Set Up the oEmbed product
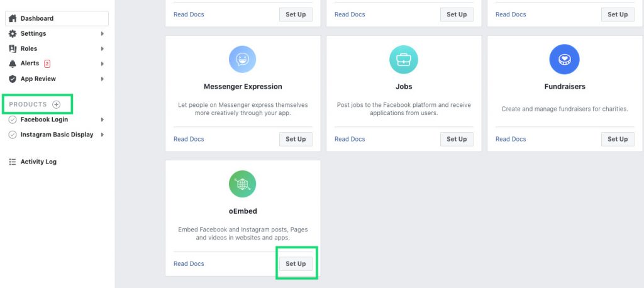 pyautogui.click(x=296, y=263)
